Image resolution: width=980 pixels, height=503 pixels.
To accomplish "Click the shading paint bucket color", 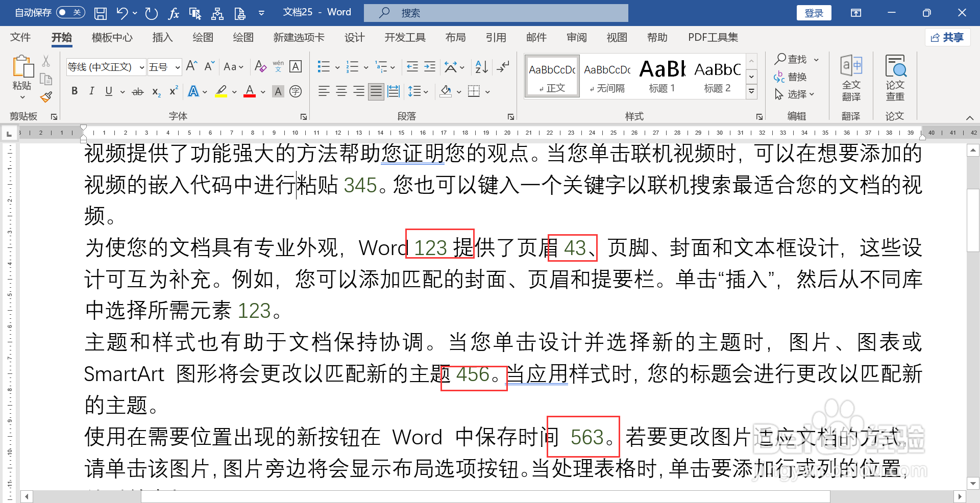I will [x=446, y=91].
